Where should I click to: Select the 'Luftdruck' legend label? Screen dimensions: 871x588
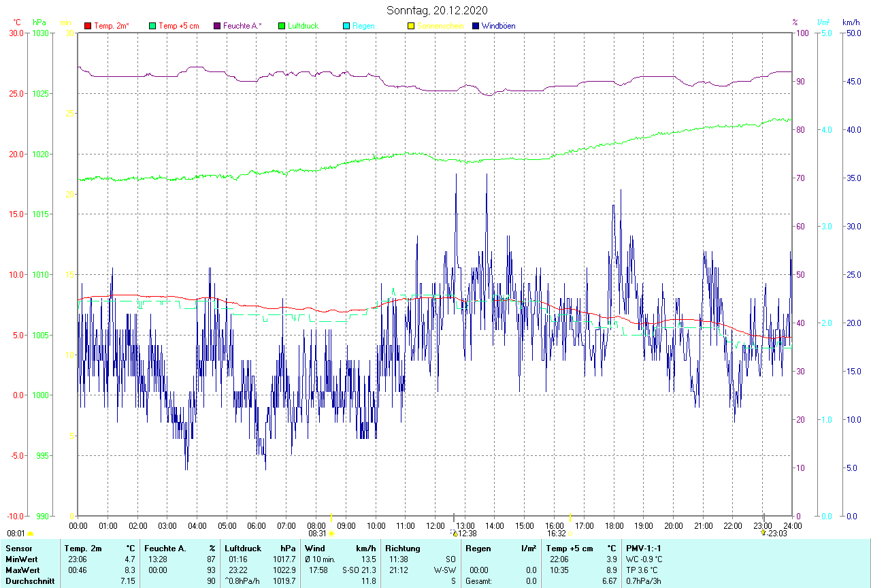click(303, 27)
